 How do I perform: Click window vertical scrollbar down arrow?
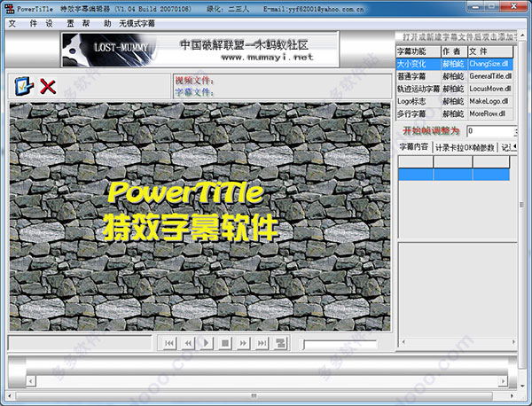pos(523,386)
